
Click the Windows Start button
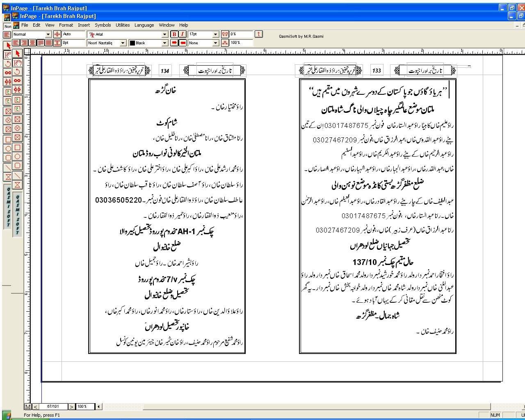(x=6, y=415)
